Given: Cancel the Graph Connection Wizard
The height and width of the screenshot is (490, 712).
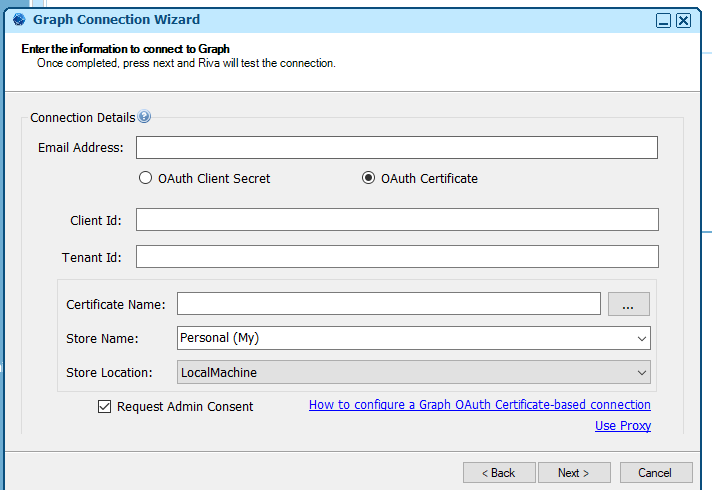Looking at the screenshot, I should click(x=656, y=473).
